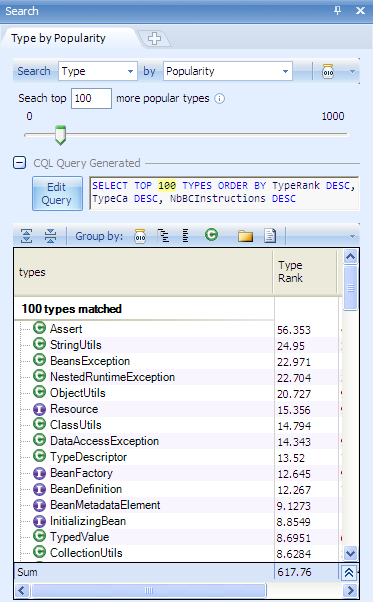Collapse all rows in the results toolbar
373x602 pixels.
coord(50,236)
